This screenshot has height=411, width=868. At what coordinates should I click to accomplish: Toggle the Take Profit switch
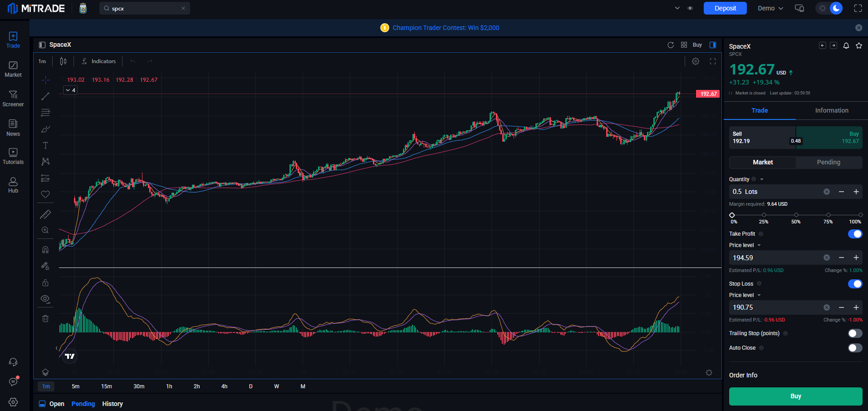coord(855,234)
